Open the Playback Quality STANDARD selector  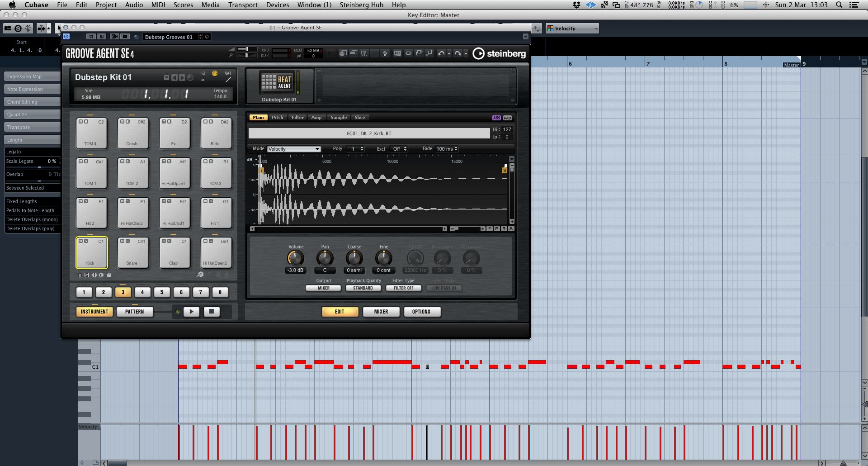[x=363, y=288]
